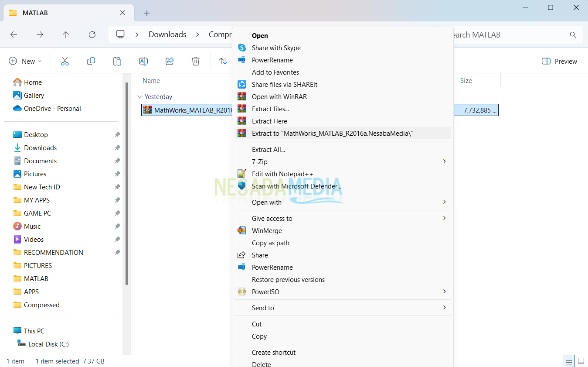Switch to large icons view in status bar
Viewport: 588px width, 367px height.
coord(581,361)
